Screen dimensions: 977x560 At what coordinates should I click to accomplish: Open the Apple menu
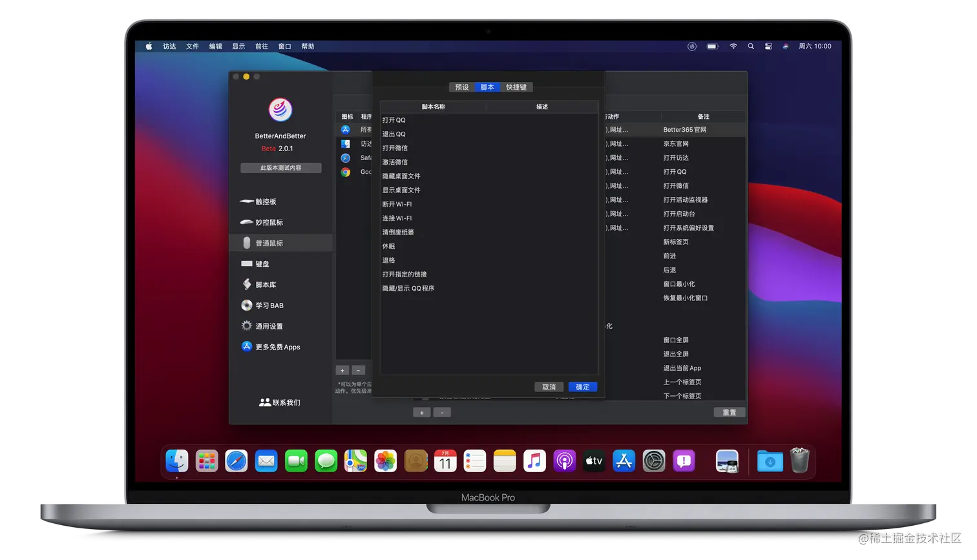[x=149, y=47]
